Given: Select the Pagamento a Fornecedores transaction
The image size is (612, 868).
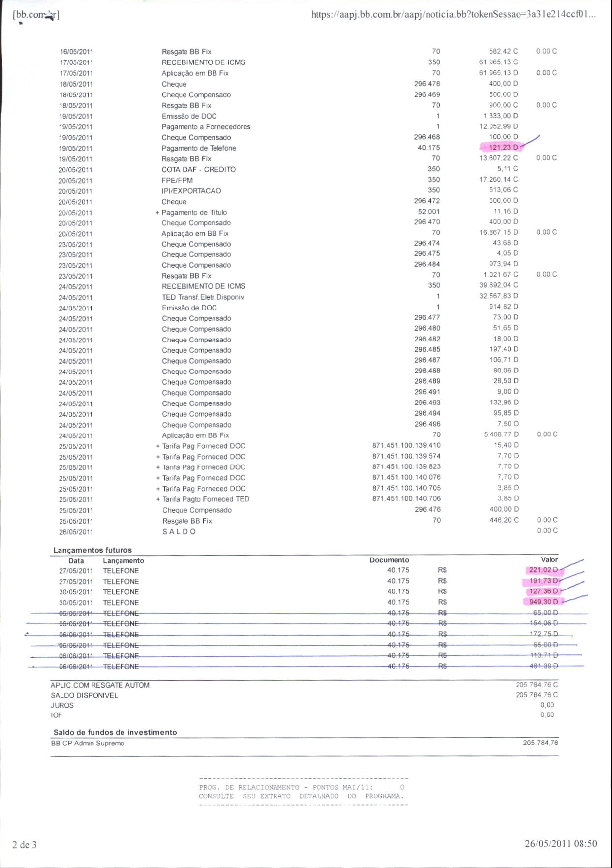Looking at the screenshot, I should tap(206, 127).
